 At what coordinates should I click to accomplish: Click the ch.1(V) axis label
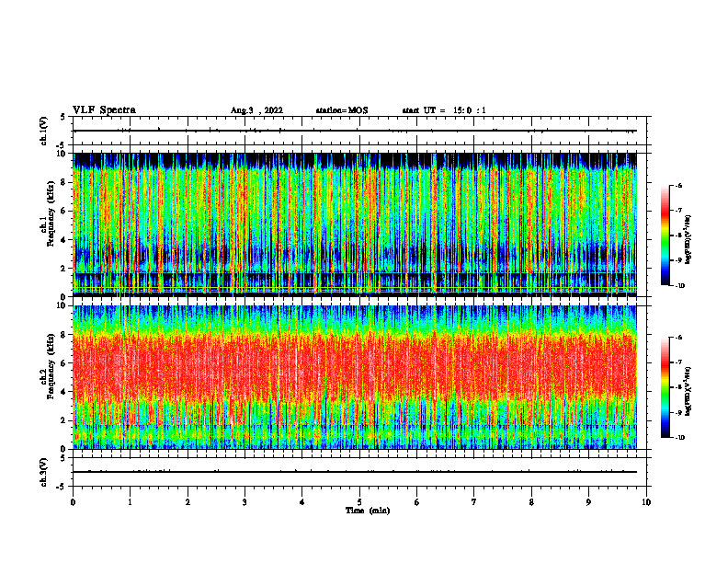coord(43,131)
